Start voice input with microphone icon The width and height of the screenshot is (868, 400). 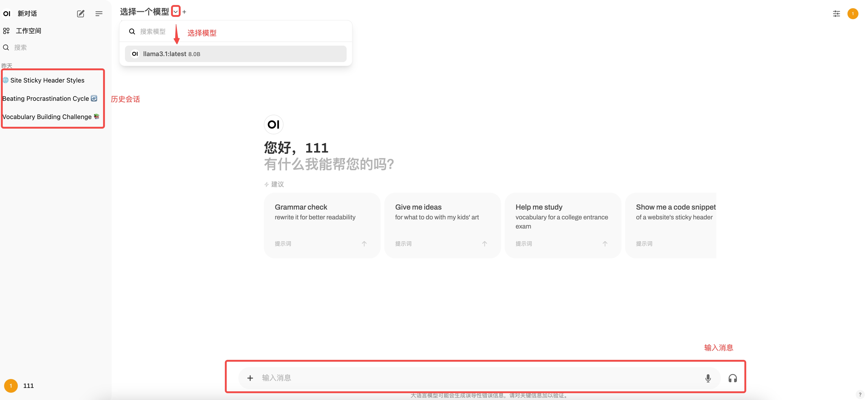click(x=708, y=378)
